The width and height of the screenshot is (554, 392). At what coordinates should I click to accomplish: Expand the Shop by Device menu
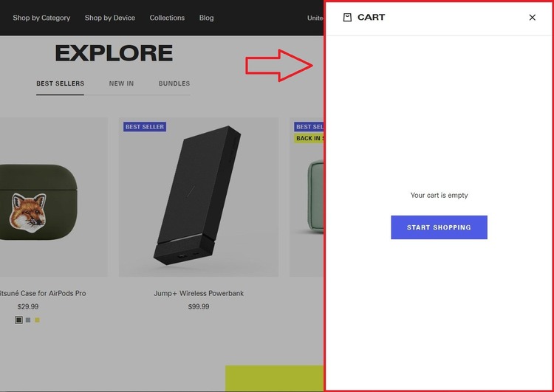pyautogui.click(x=109, y=18)
